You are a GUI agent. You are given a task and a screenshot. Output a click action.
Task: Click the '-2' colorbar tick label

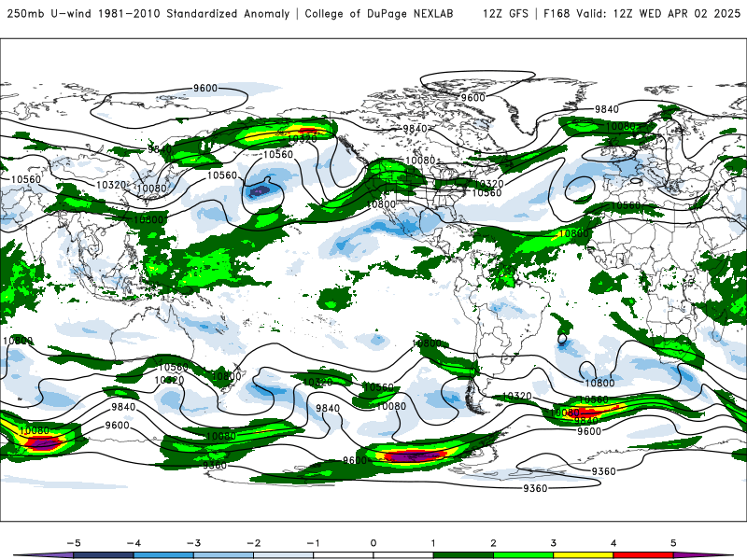pos(253,543)
